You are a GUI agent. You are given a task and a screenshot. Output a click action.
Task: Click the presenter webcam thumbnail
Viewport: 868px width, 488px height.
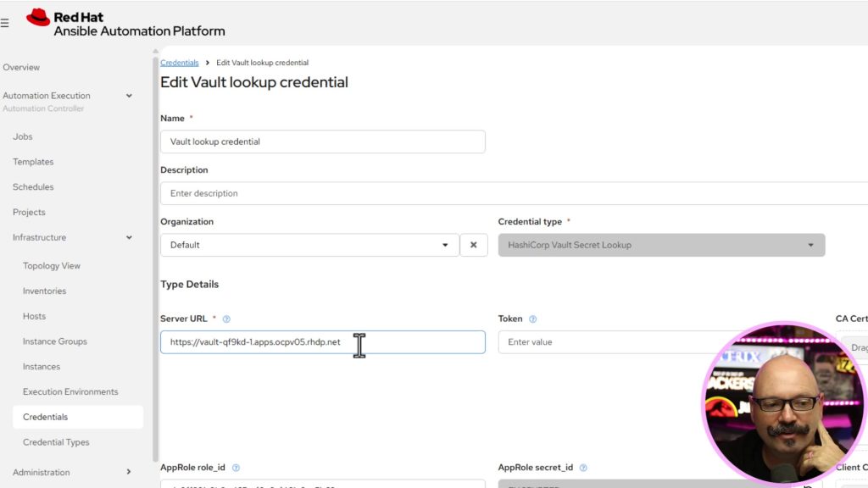tap(784, 402)
